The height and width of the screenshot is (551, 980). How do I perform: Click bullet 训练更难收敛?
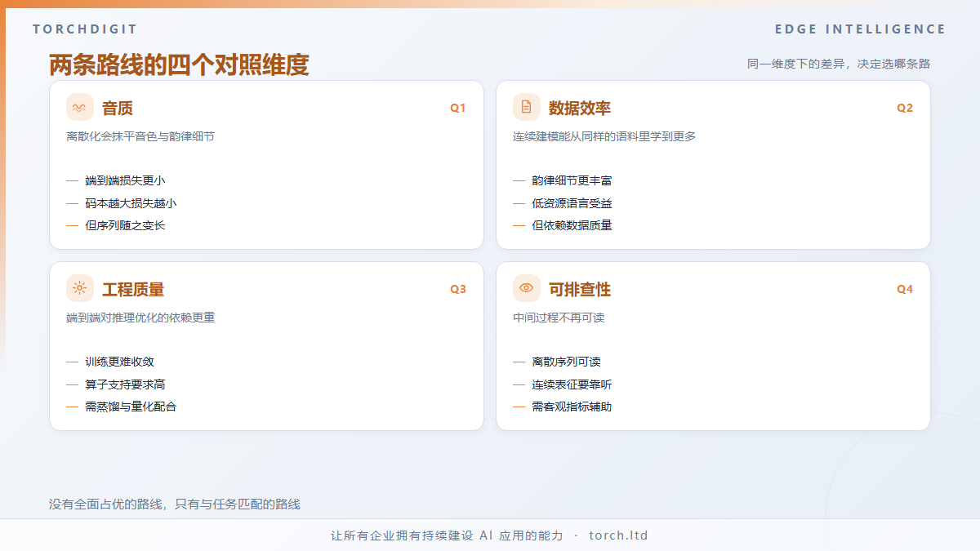[x=119, y=362]
